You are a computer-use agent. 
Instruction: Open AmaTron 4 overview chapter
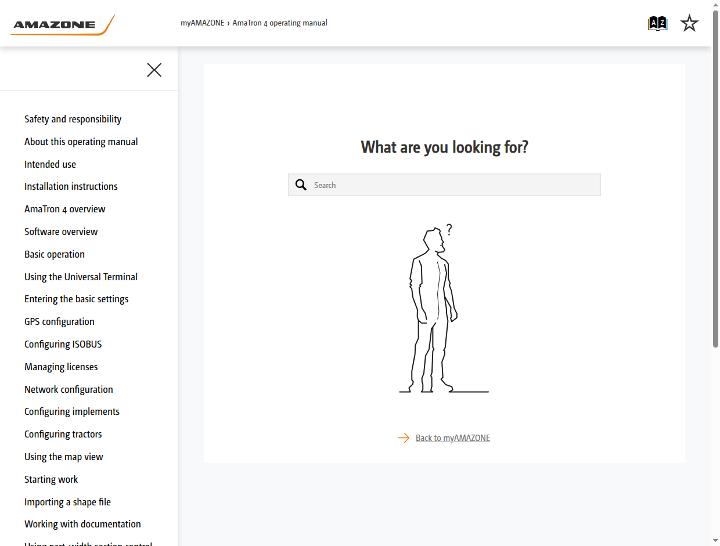tap(65, 209)
